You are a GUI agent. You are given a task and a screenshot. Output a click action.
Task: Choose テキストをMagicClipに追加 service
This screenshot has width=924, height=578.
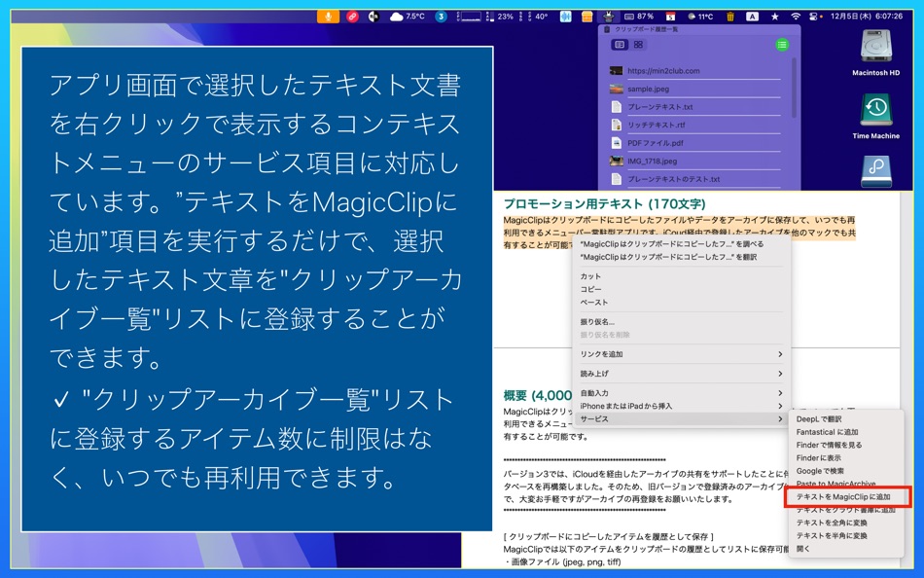tap(846, 497)
